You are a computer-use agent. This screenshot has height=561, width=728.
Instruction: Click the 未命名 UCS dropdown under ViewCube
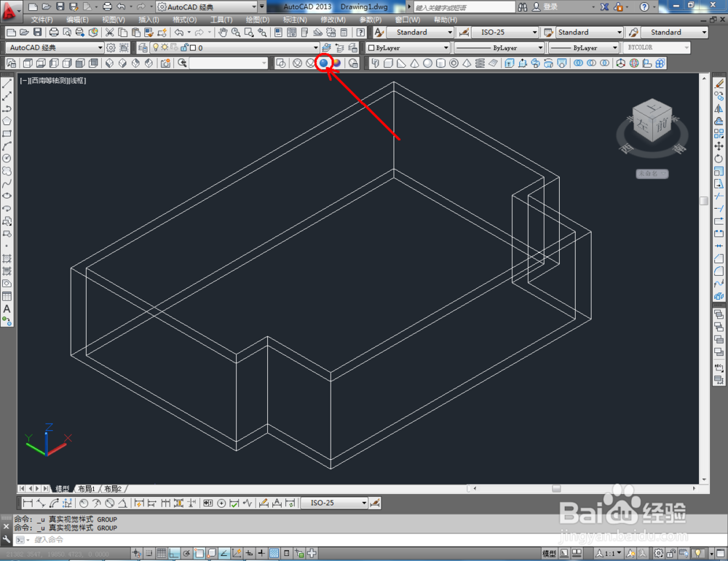click(x=652, y=174)
